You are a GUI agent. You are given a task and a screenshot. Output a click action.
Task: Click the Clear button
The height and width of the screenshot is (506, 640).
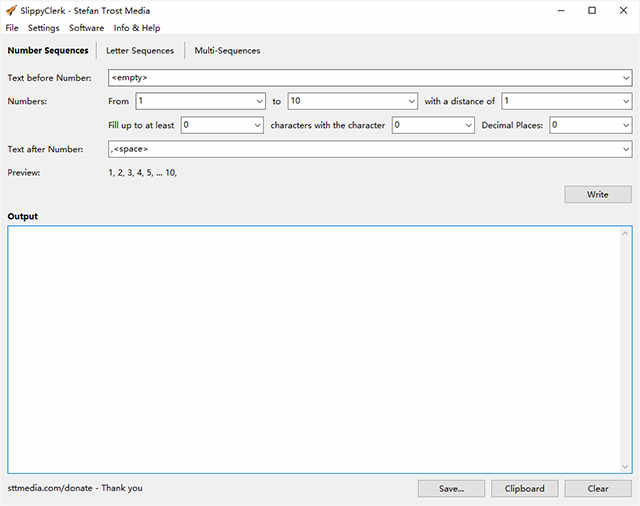coord(598,488)
